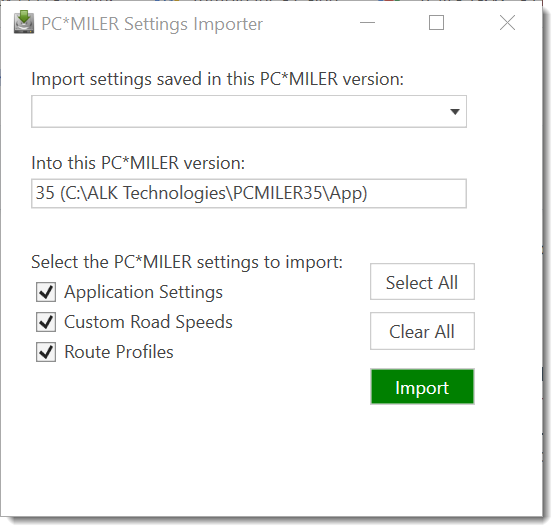
Task: Click the 'Import settings saved in' label
Action: [217, 79]
